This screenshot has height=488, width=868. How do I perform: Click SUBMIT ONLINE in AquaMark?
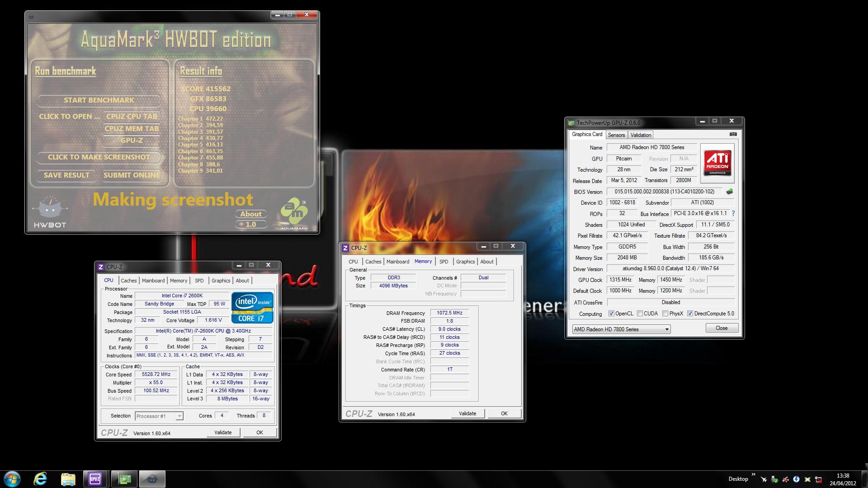[x=132, y=175]
